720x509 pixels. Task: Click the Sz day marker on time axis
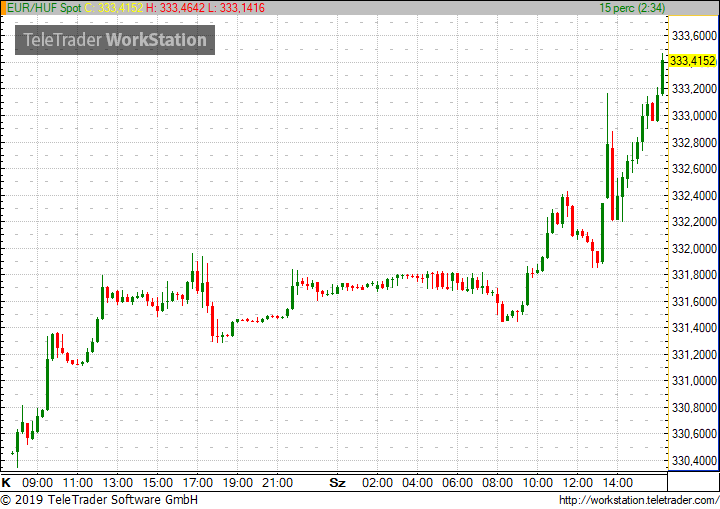pos(338,483)
